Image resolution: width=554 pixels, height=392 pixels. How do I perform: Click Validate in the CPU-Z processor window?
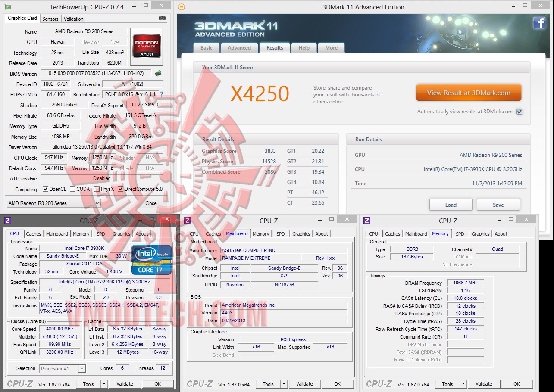point(125,384)
